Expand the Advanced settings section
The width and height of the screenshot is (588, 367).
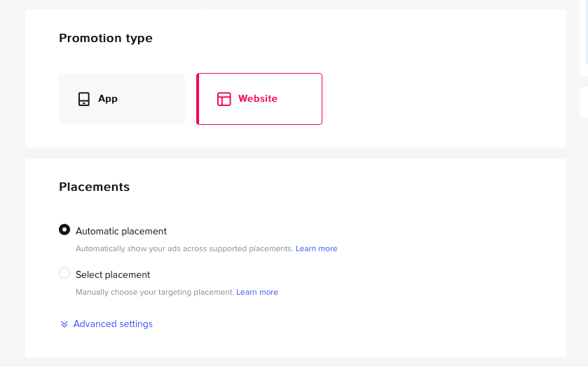point(113,324)
